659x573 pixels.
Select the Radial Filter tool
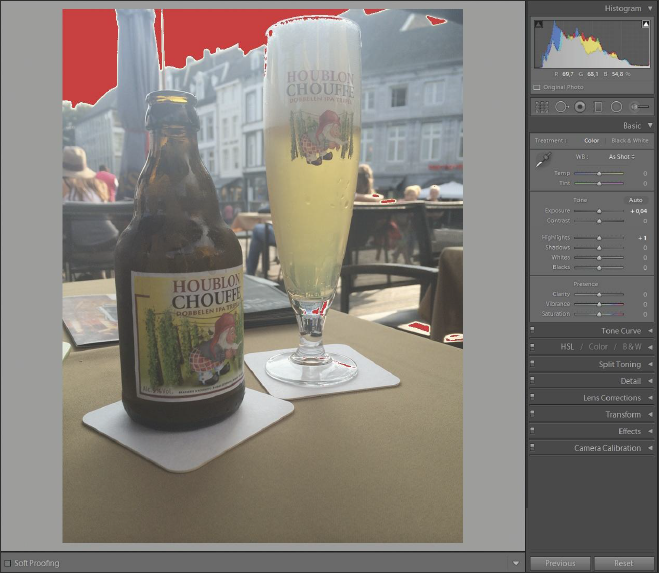(616, 107)
